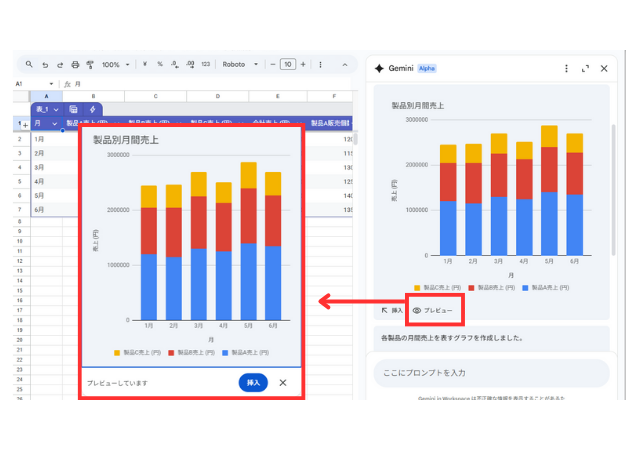The width and height of the screenshot is (639, 451).
Task: Increase font size with plus button
Action: pyautogui.click(x=304, y=64)
